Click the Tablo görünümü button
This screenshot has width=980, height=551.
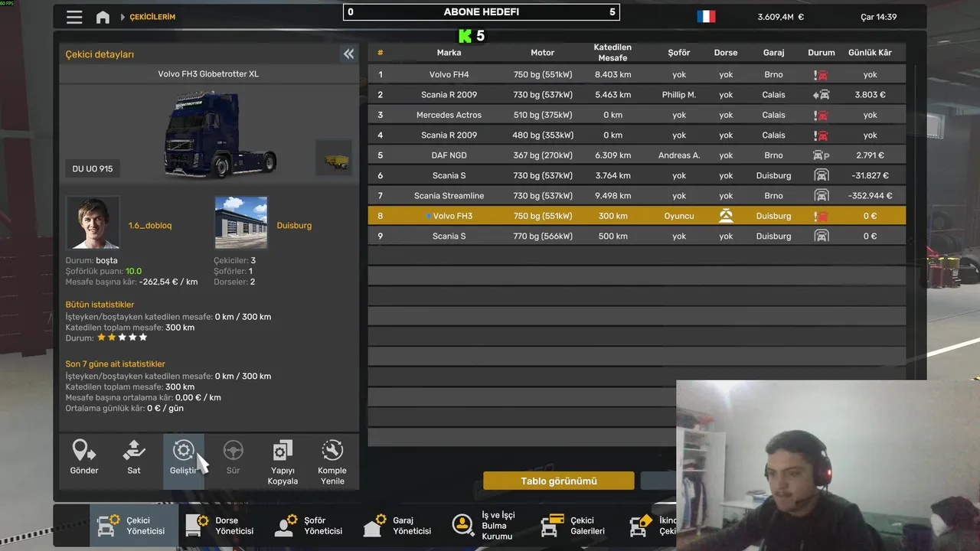coord(559,481)
